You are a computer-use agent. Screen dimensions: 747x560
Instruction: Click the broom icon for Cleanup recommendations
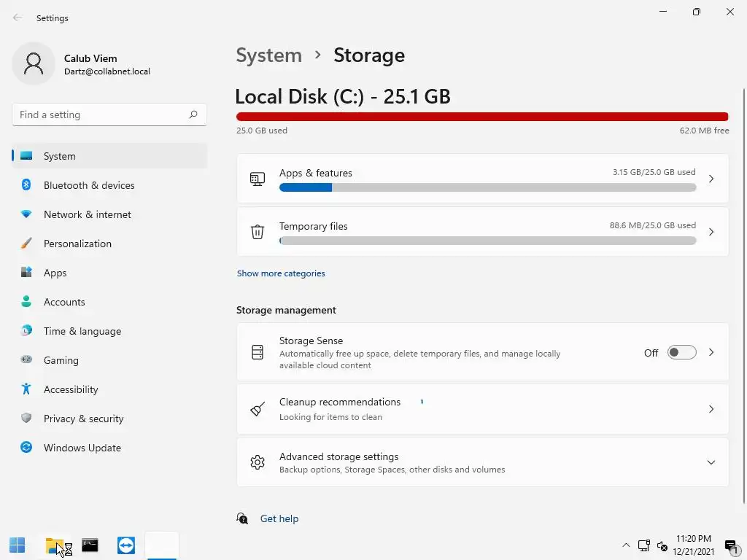[x=258, y=409]
